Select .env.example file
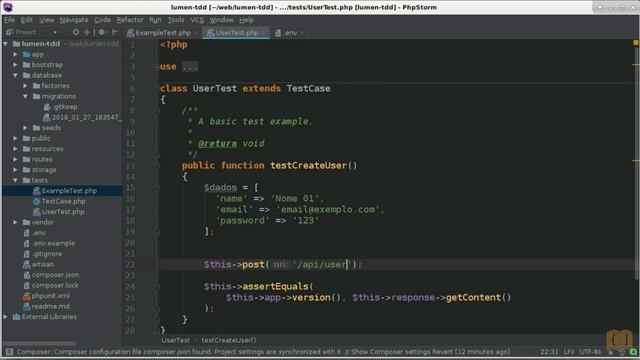 pyautogui.click(x=49, y=243)
